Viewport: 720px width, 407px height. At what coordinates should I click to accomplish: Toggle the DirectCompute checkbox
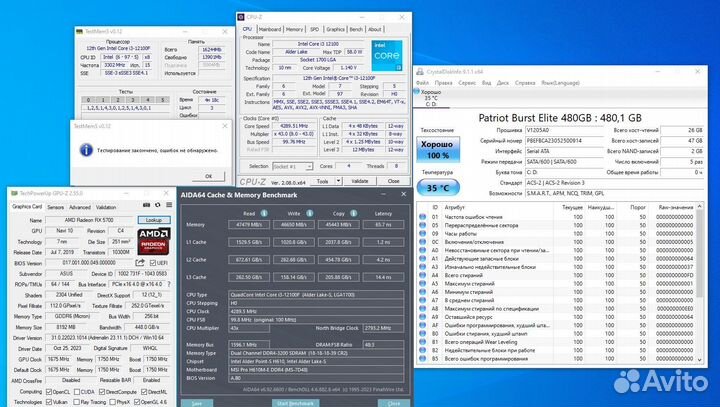102,392
